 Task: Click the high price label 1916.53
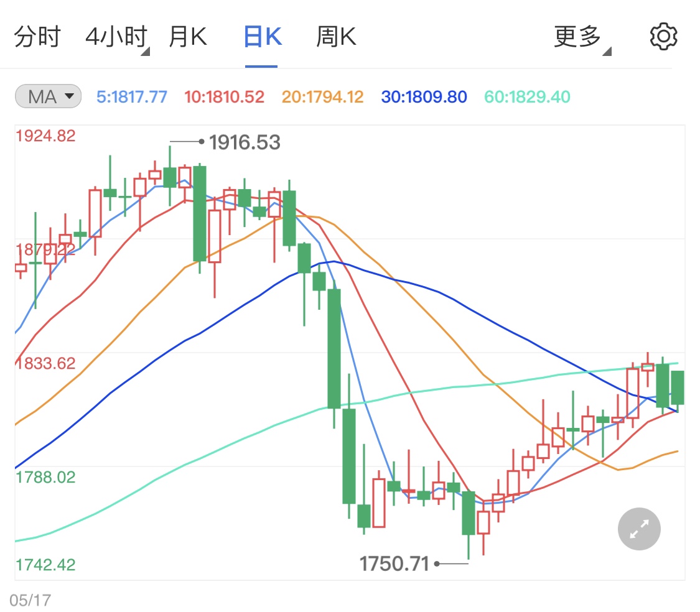tap(245, 143)
